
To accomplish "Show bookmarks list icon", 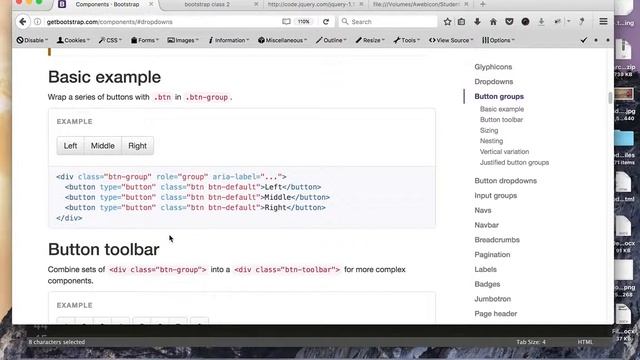I will 461,22.
